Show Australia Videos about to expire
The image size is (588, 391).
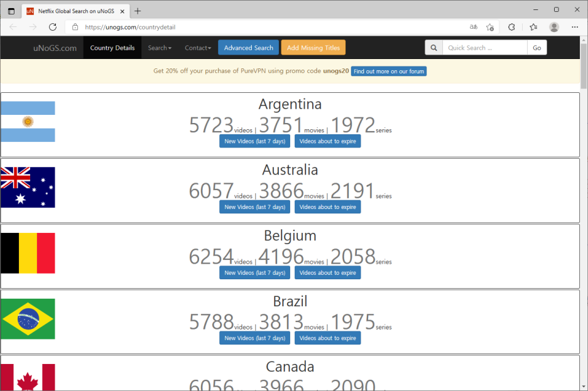pyautogui.click(x=328, y=206)
